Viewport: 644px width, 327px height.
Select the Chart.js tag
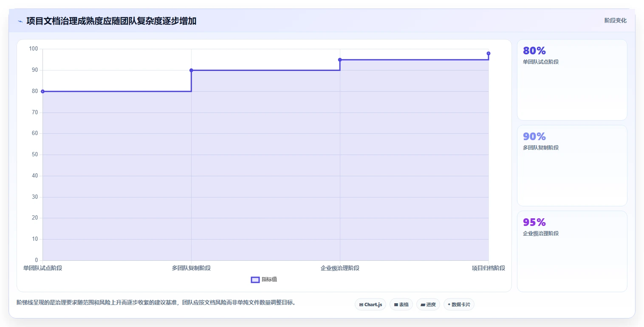pos(370,304)
